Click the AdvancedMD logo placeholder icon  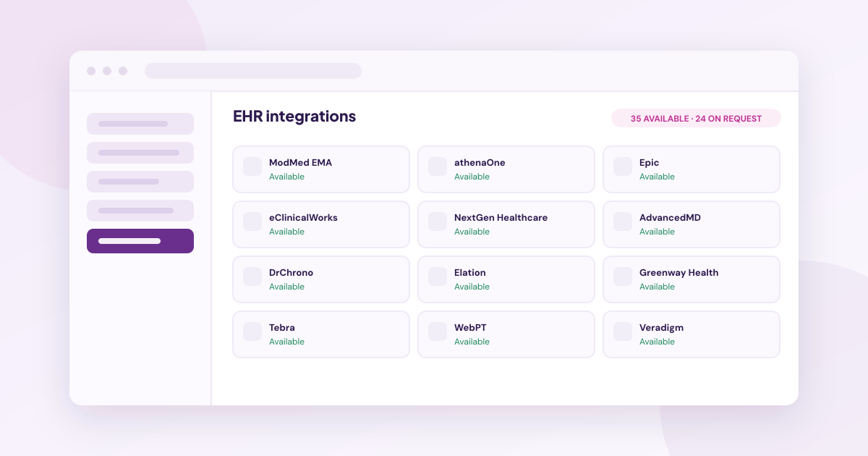(x=623, y=221)
